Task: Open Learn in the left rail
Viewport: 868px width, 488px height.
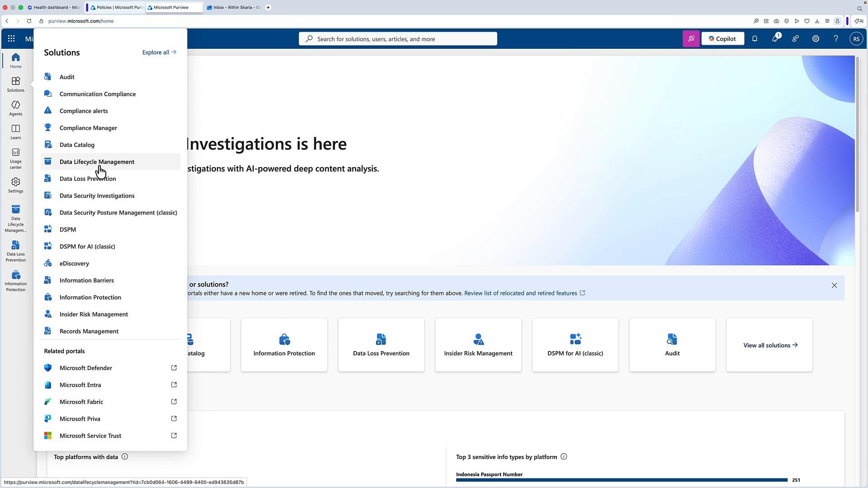Action: 16,132
